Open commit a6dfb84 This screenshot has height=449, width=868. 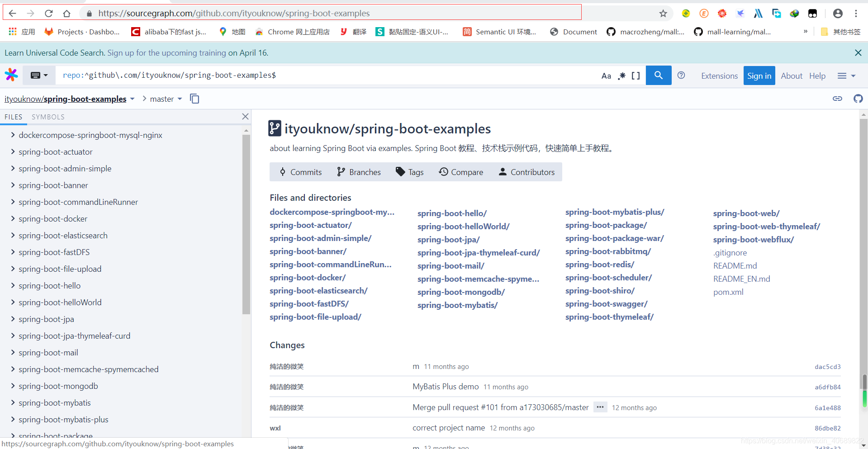[827, 387]
